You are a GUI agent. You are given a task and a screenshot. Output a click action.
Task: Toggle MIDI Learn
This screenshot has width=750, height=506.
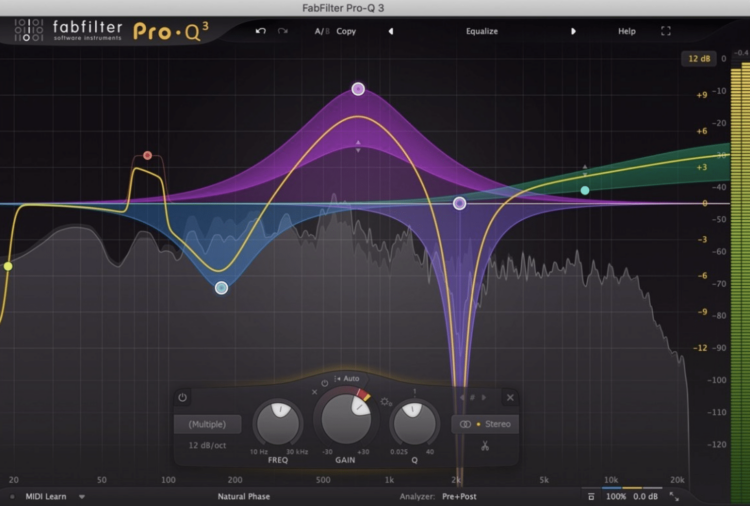tap(46, 496)
